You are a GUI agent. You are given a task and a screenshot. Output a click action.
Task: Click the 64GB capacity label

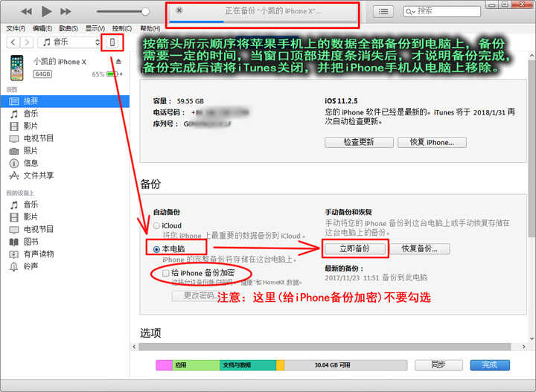[x=42, y=74]
